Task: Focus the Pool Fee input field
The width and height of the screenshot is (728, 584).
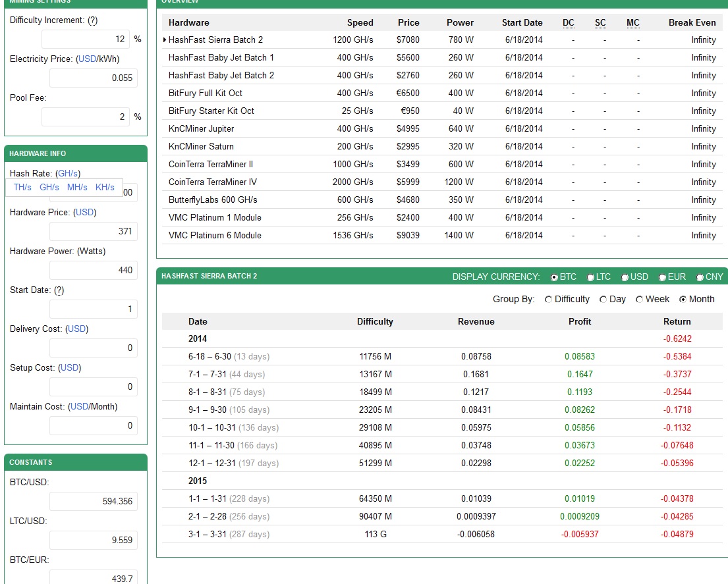Action: tap(86, 117)
